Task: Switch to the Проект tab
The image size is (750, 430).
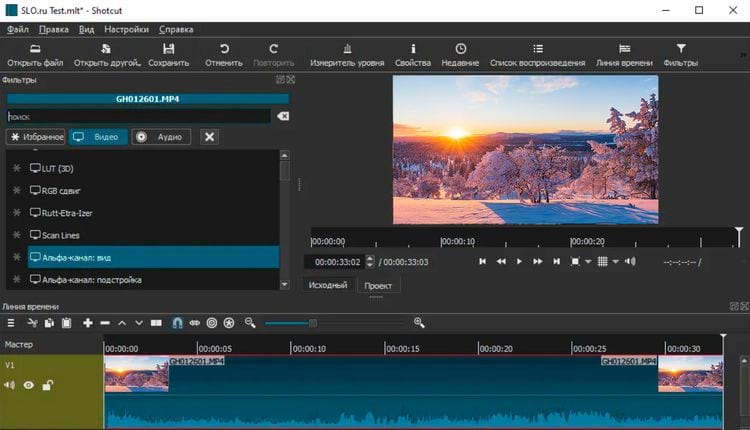Action: (x=378, y=285)
